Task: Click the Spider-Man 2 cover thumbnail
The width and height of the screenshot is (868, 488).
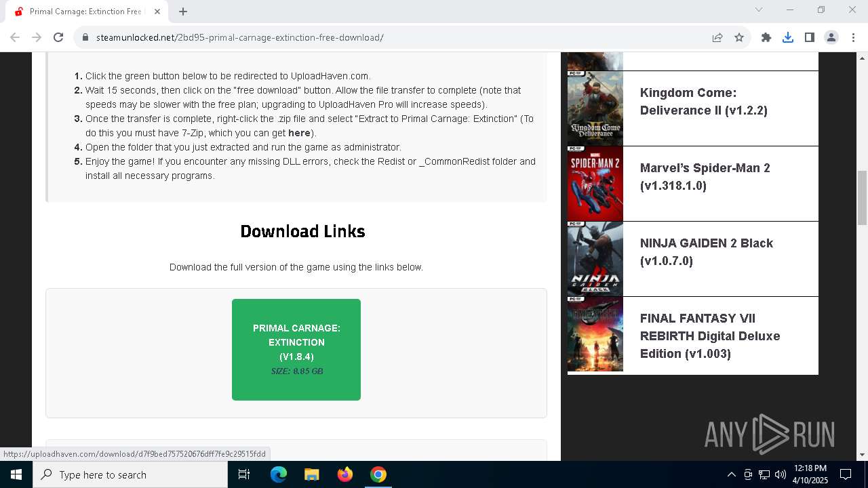Action: (595, 184)
